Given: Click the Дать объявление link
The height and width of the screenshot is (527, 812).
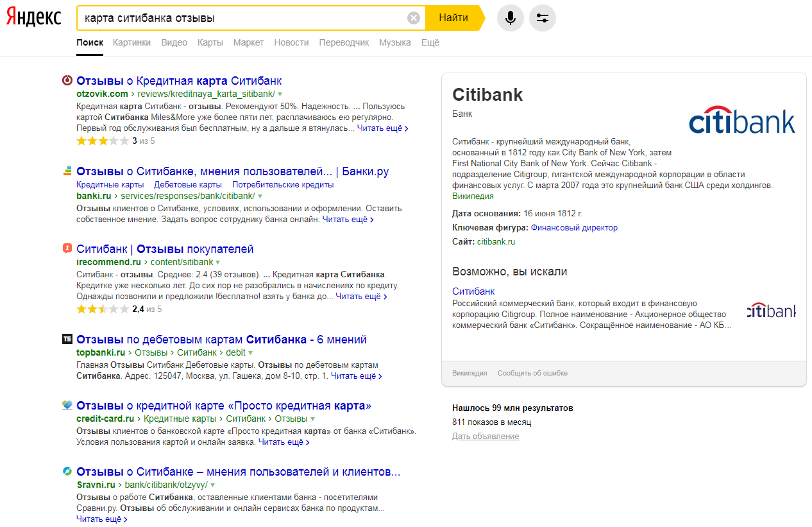Looking at the screenshot, I should click(x=486, y=436).
